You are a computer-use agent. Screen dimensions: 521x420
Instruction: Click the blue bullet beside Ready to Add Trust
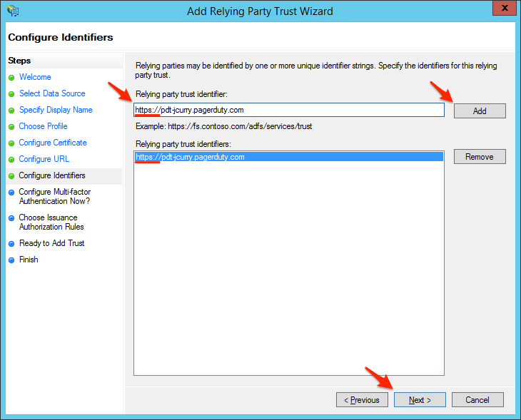pyautogui.click(x=11, y=244)
